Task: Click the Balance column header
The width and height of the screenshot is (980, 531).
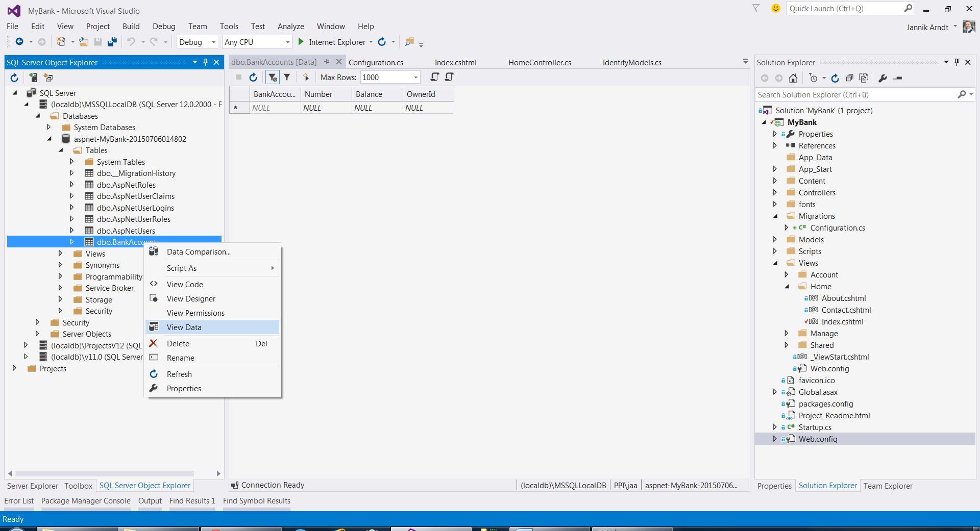Action: point(377,94)
